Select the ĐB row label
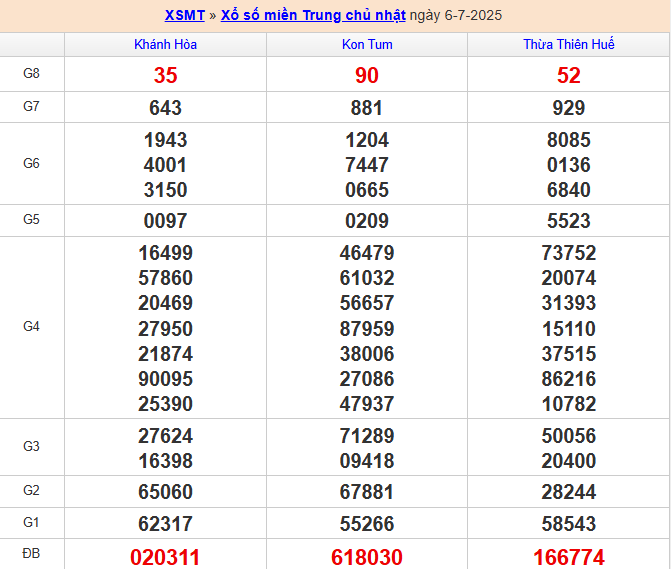 click(31, 554)
